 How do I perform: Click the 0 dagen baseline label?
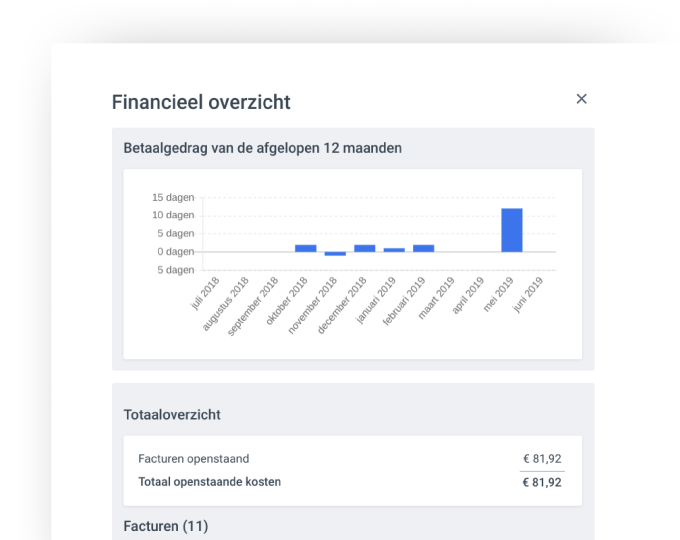point(175,252)
